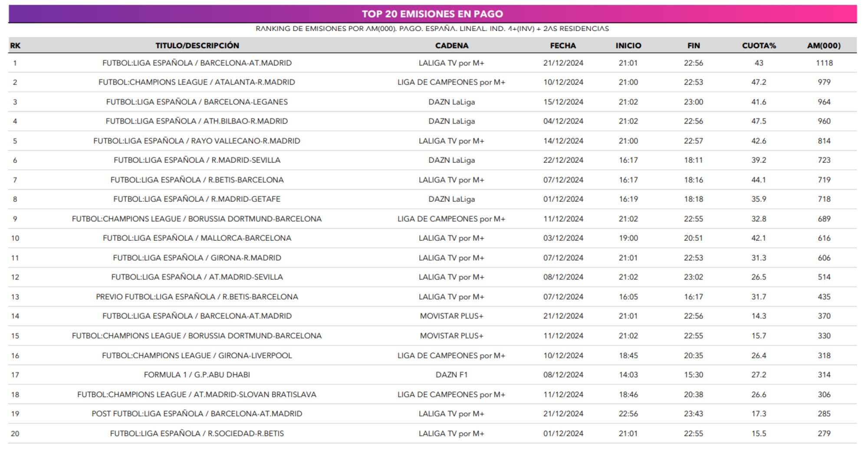Viewport: 868px width, 459px height.
Task: Click the 47.5 share value for ATH.BILBAO-R.MADRID
Action: [x=759, y=121]
